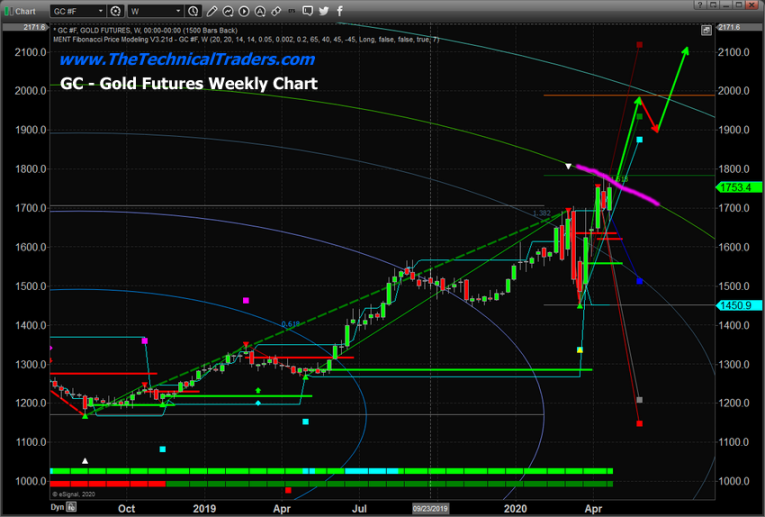Image resolution: width=765 pixels, height=517 pixels.
Task: Minimize the chart window
Action: point(726,5)
